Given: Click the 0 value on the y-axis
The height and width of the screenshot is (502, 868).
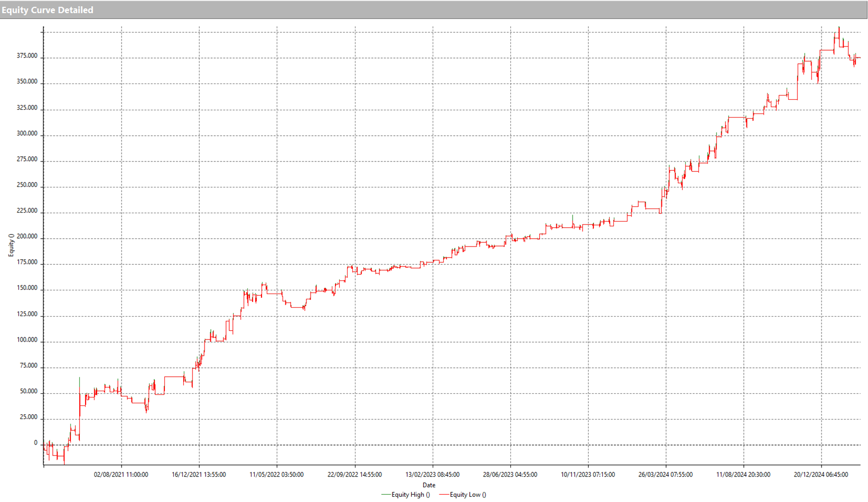Looking at the screenshot, I should (35, 443).
